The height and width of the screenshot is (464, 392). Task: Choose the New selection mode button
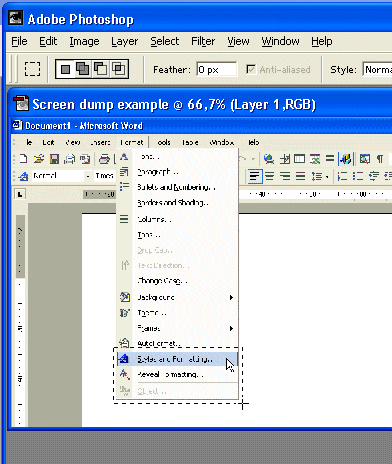tap(66, 69)
